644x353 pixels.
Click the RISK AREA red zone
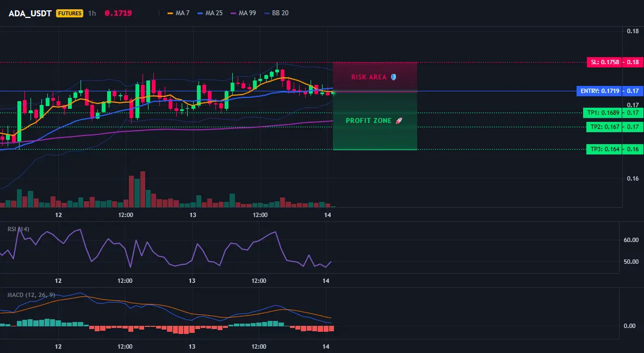[x=375, y=77]
